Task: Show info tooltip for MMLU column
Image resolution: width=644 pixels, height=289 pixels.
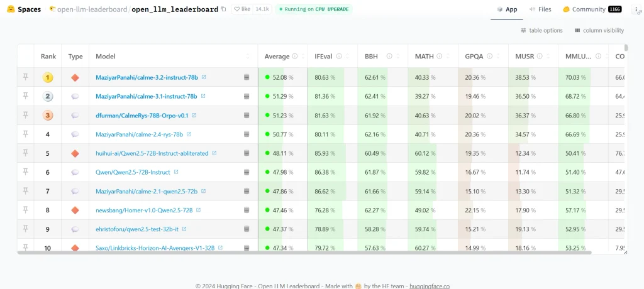Action: 599,57
